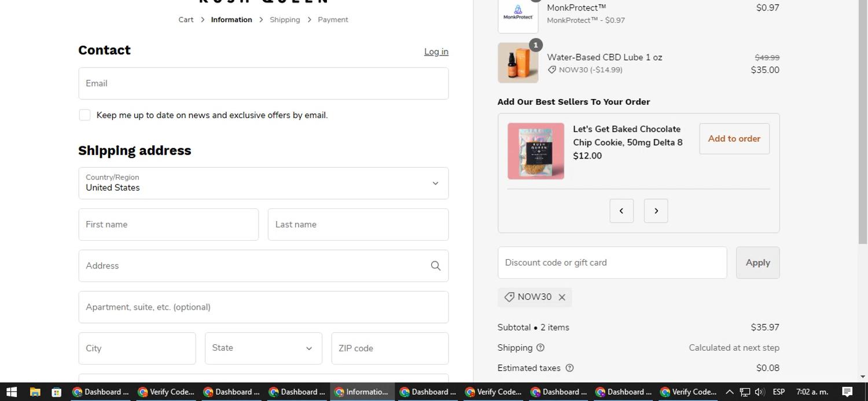868x401 pixels.
Task: Open the State dropdown
Action: 263,348
